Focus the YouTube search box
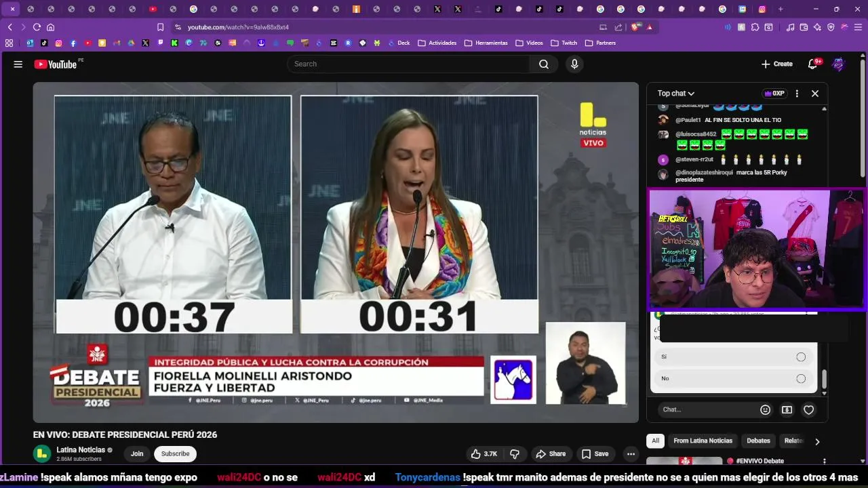 (408, 64)
